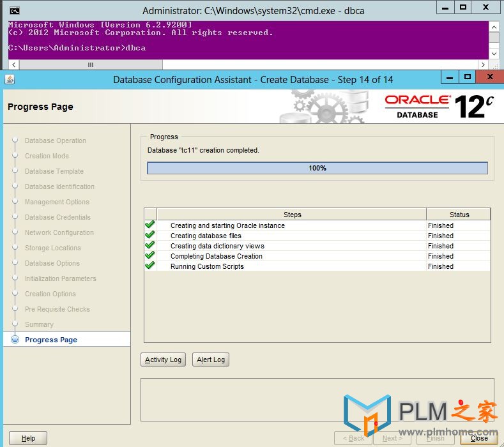Click the Steps column header
Viewport: 504px width, 447px height.
(292, 215)
